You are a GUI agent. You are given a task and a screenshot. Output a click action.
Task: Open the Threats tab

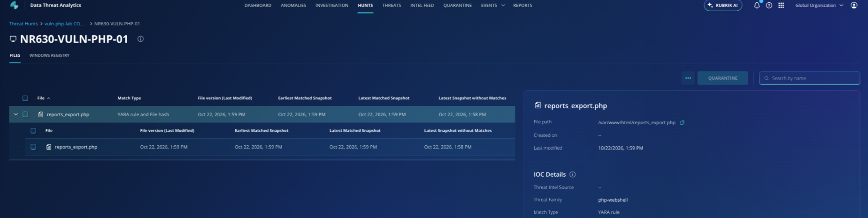click(392, 6)
